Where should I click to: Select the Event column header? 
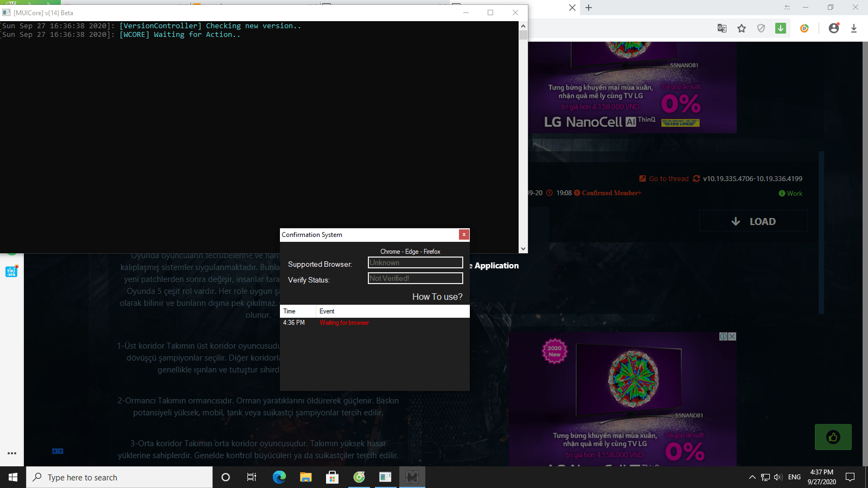393,311
